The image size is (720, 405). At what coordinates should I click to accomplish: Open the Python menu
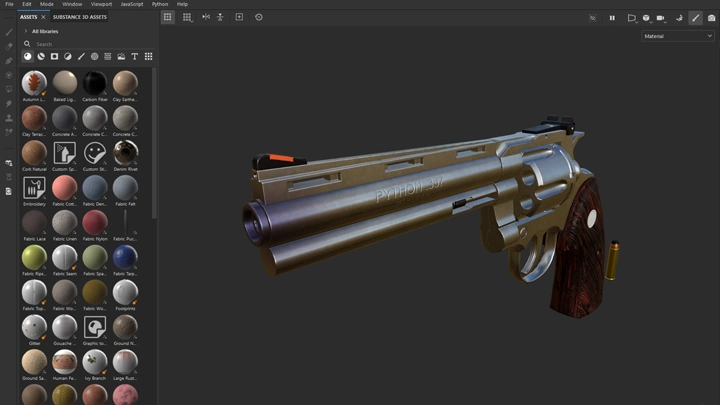(x=160, y=4)
